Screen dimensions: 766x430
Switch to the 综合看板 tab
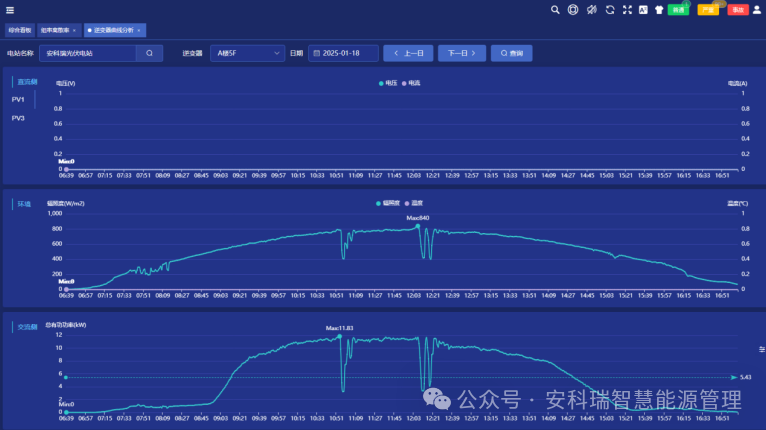[20, 30]
